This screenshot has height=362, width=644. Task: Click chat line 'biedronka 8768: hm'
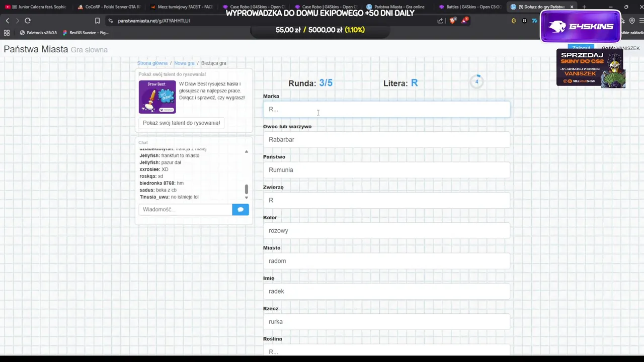click(162, 183)
